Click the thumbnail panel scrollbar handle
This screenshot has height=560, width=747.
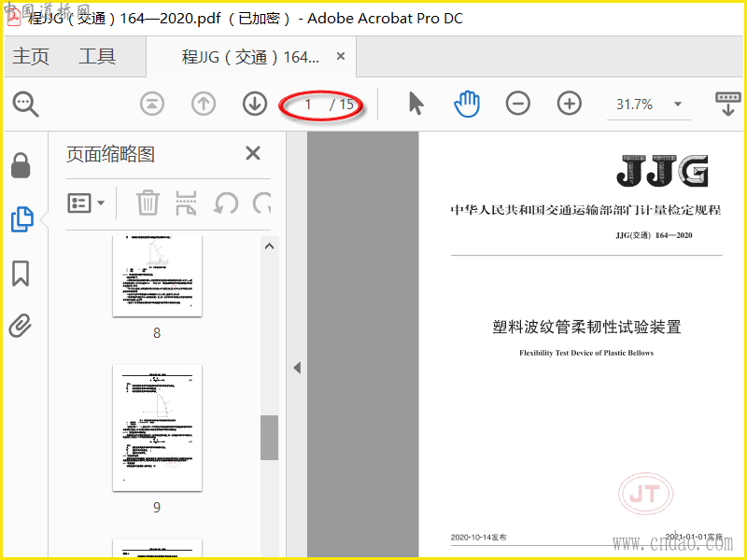pyautogui.click(x=269, y=437)
